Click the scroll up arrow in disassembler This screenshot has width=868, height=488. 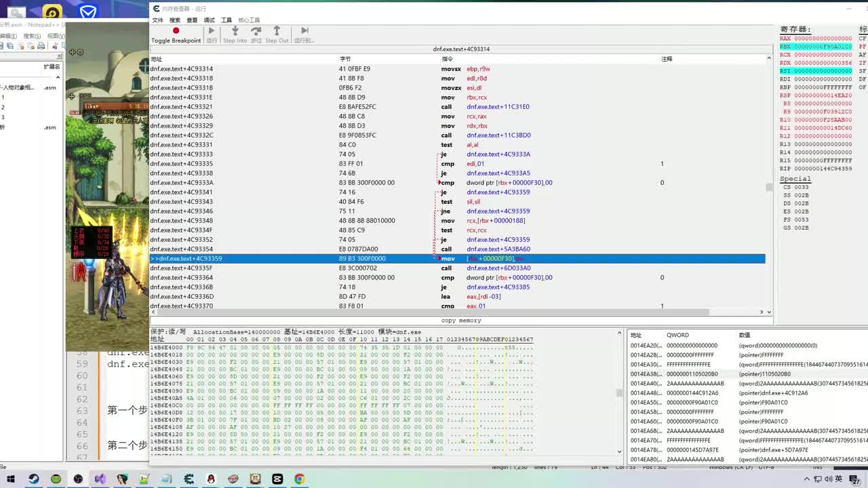[768, 58]
